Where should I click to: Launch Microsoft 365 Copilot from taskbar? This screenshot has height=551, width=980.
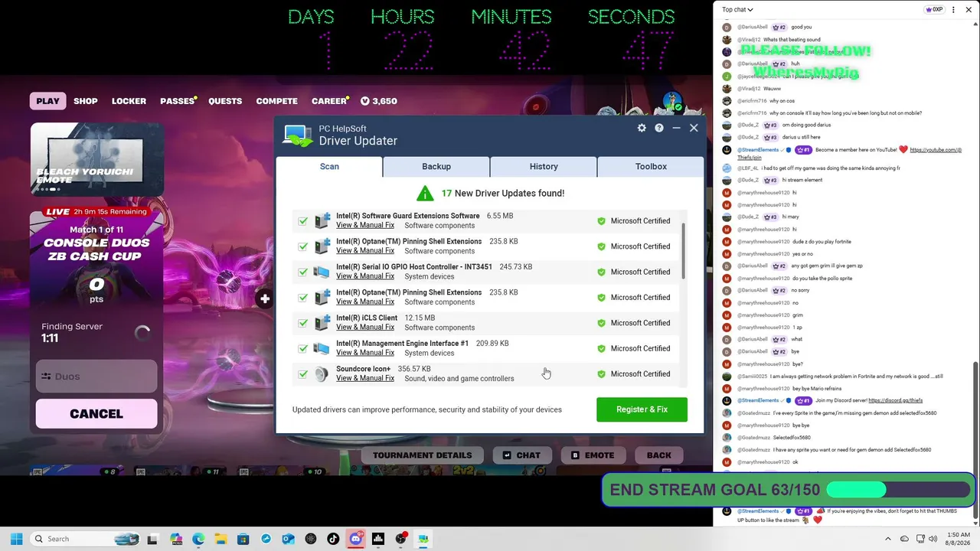coord(176,539)
